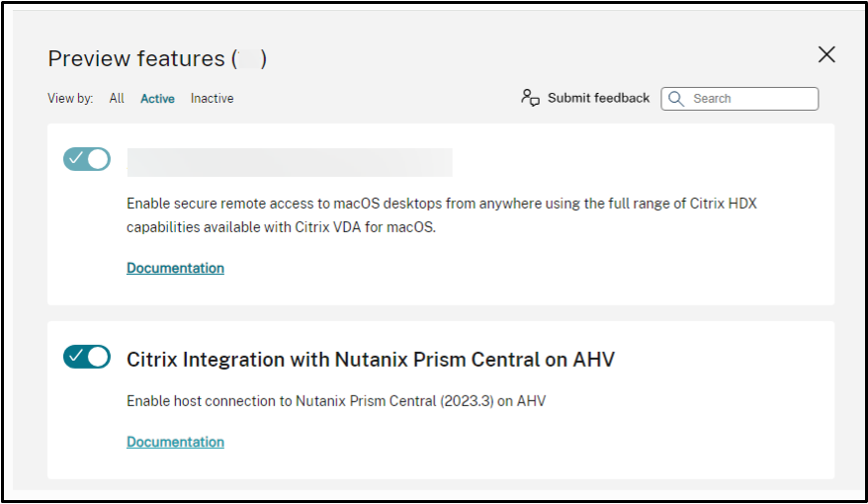868x504 pixels.
Task: Click the count beside Preview features heading
Action: 250,59
